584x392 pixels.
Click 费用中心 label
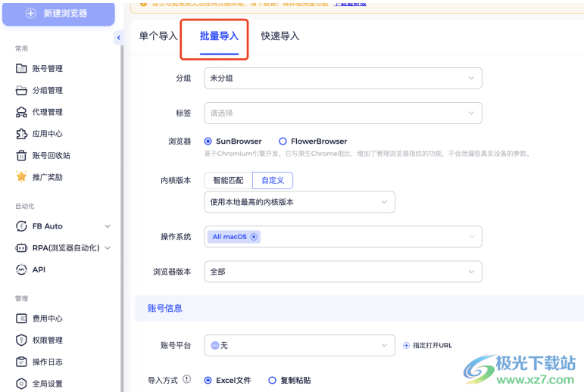[47, 319]
